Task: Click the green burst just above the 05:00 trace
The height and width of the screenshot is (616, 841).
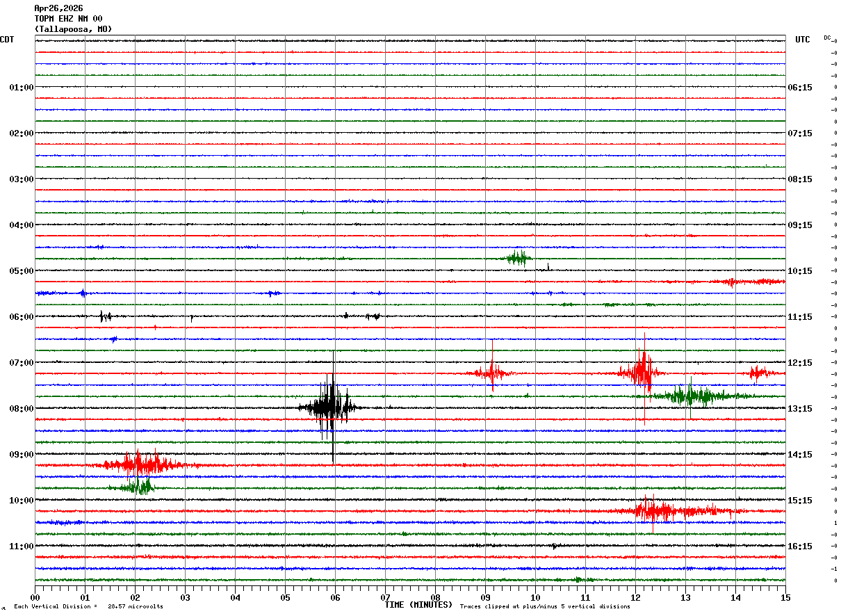Action: click(518, 259)
